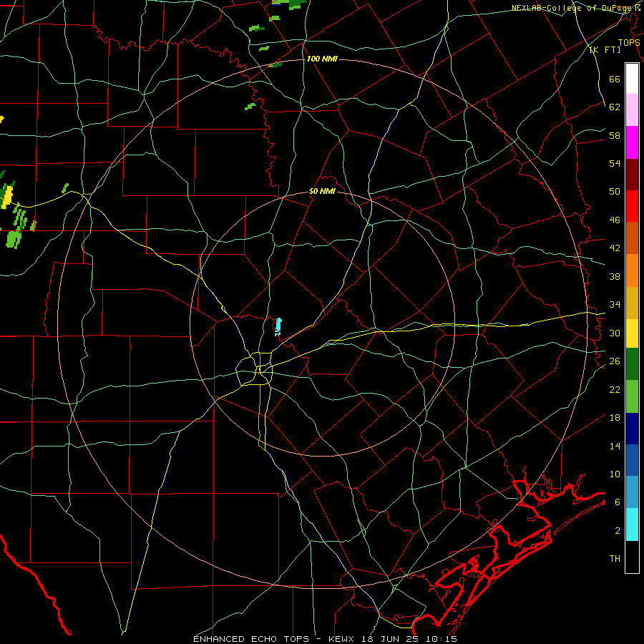644x644 pixels.
Task: Click the "66" legend value
Action: (x=615, y=79)
